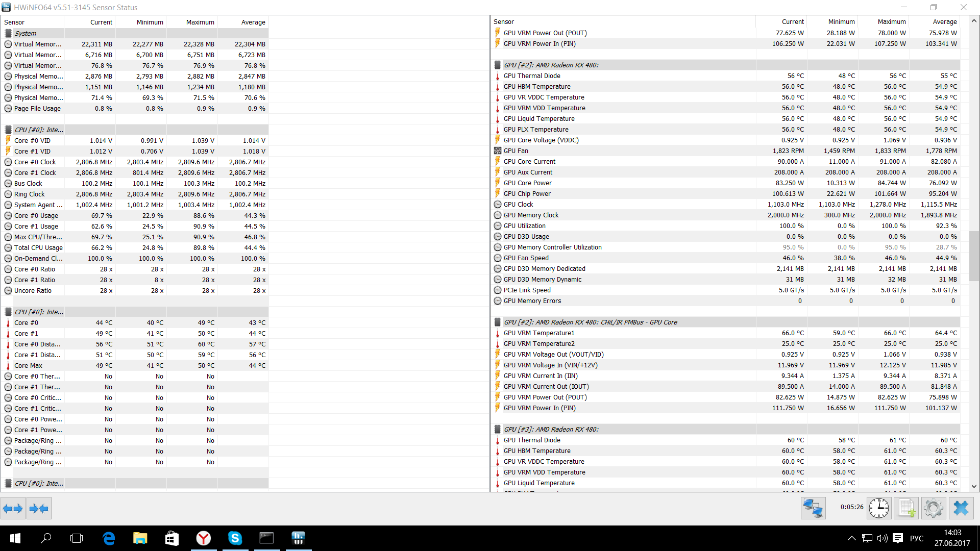Click the right panel vertical scrollbar thumb
The height and width of the screenshot is (551, 980).
974,256
